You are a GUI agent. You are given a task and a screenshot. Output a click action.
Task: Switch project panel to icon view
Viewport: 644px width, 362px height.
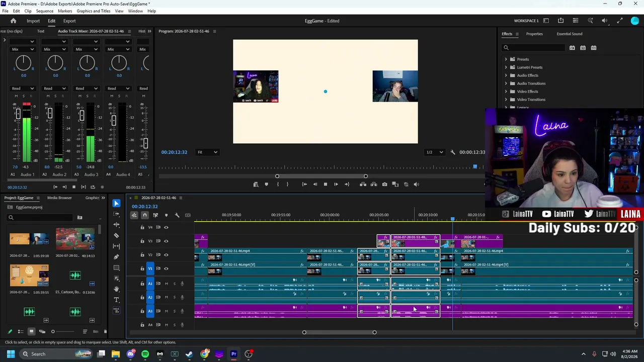tap(31, 331)
